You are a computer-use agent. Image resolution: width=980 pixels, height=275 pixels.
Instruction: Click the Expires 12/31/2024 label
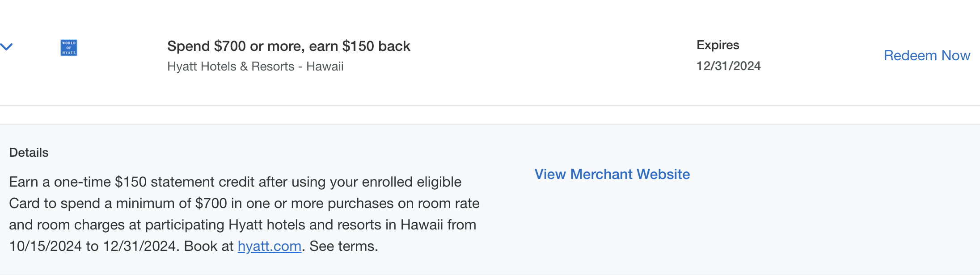tap(728, 66)
